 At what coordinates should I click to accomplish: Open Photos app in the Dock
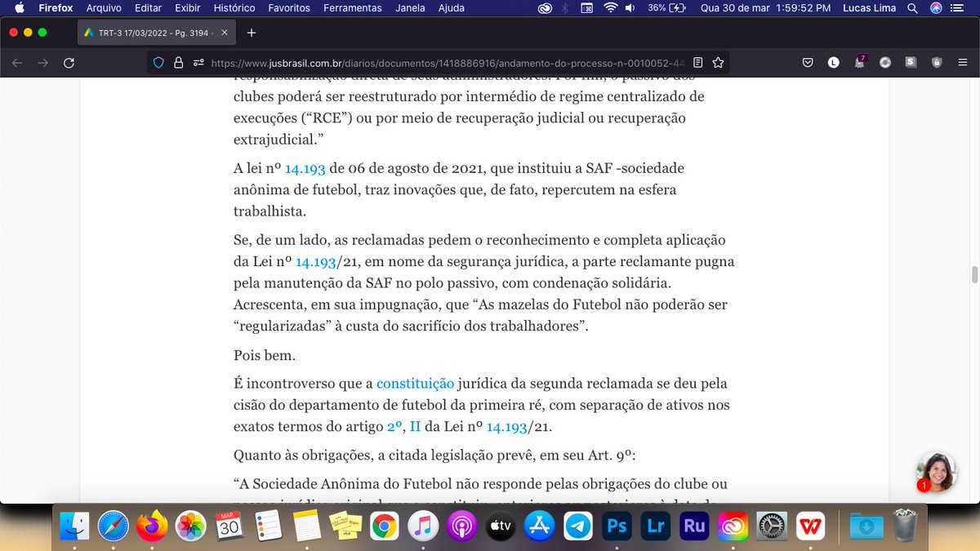(191, 527)
